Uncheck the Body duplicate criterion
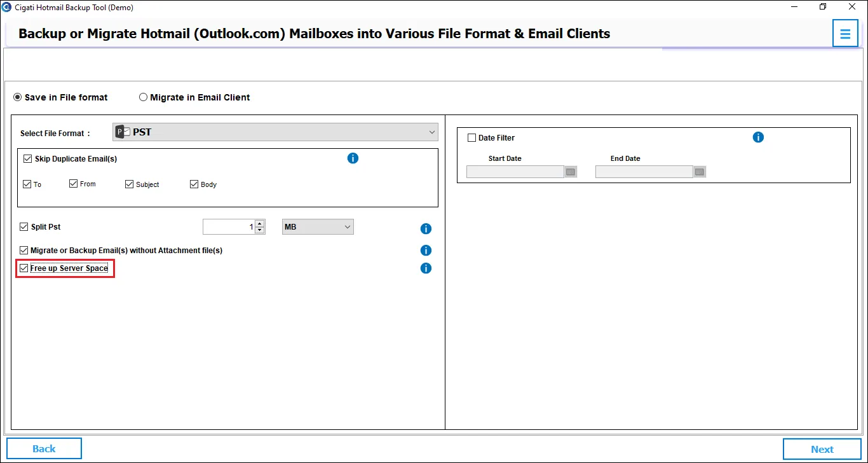Image resolution: width=868 pixels, height=463 pixels. 194,184
